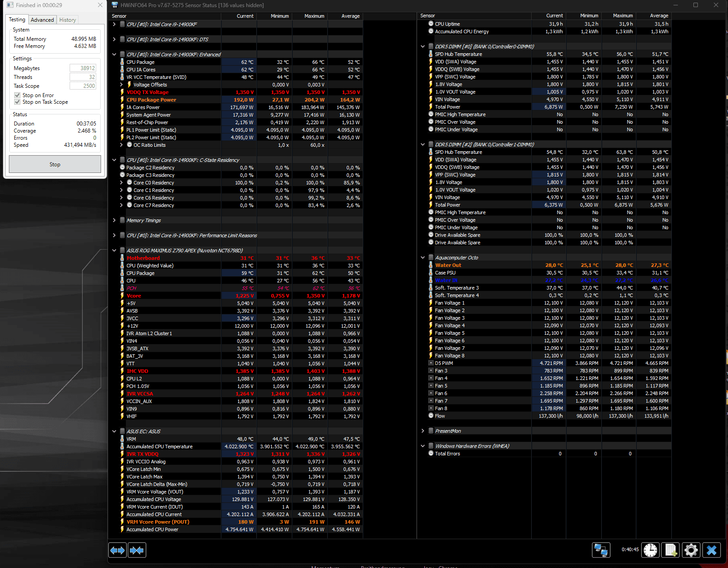Image resolution: width=728 pixels, height=568 pixels.
Task: Click the Threads input field
Action: [x=83, y=77]
